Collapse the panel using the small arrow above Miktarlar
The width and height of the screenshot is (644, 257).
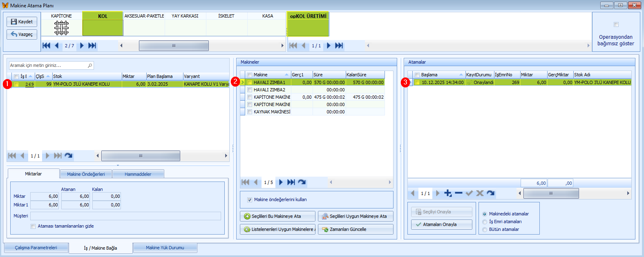[118, 165]
